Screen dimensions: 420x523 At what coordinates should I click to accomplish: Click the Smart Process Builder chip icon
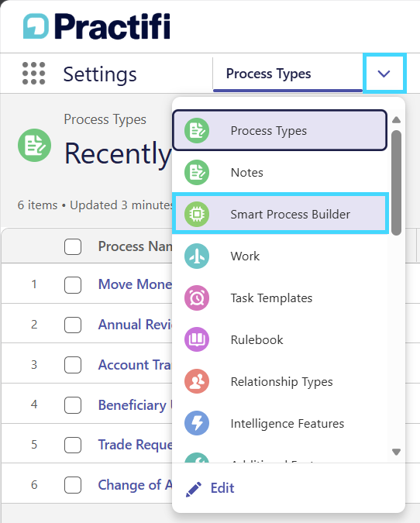pyautogui.click(x=197, y=214)
